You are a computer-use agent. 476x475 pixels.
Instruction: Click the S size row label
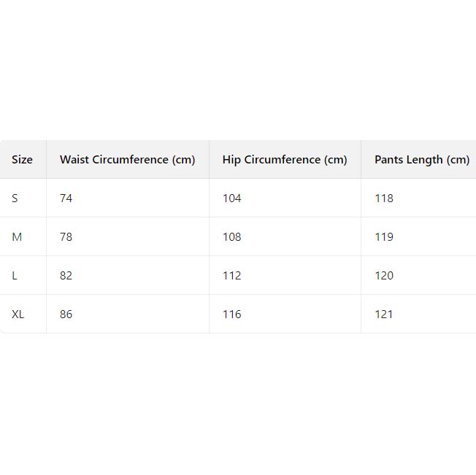pos(15,198)
